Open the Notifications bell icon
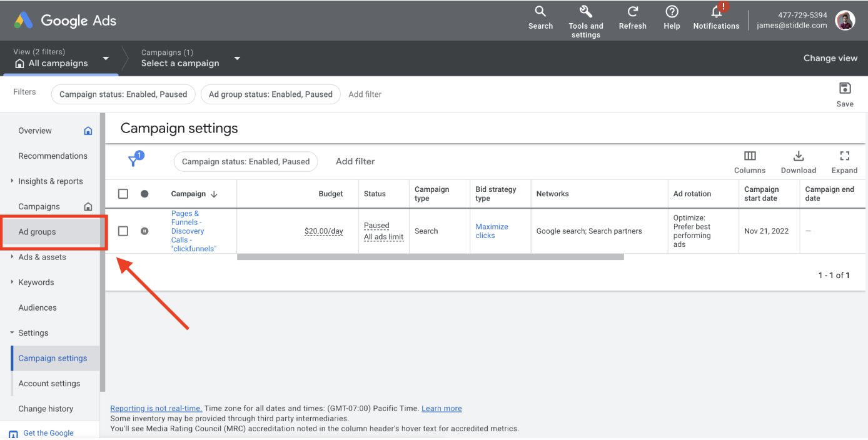The width and height of the screenshot is (868, 440). coord(717,11)
